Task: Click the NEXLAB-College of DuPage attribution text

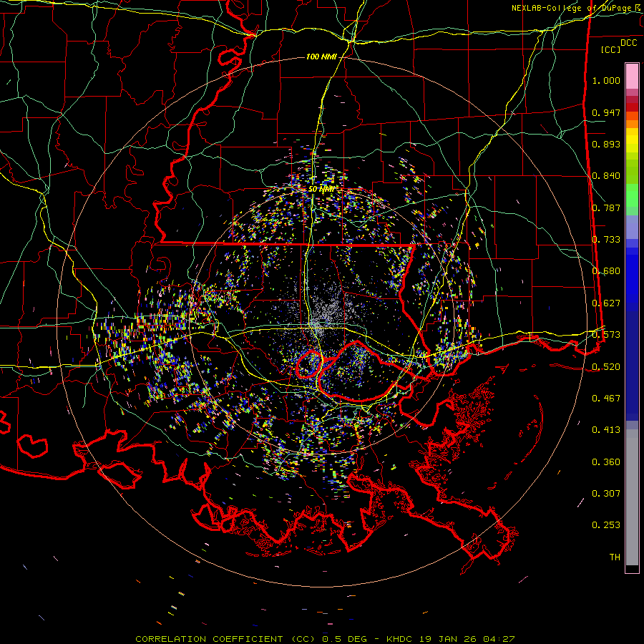Action: click(x=571, y=8)
